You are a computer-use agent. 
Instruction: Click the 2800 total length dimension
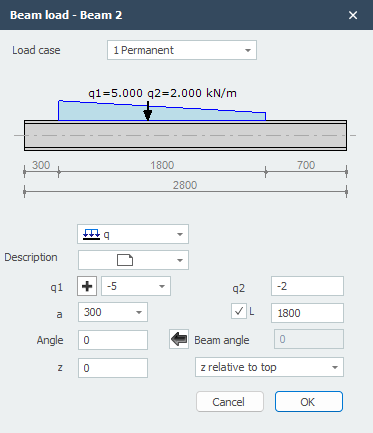pos(185,185)
